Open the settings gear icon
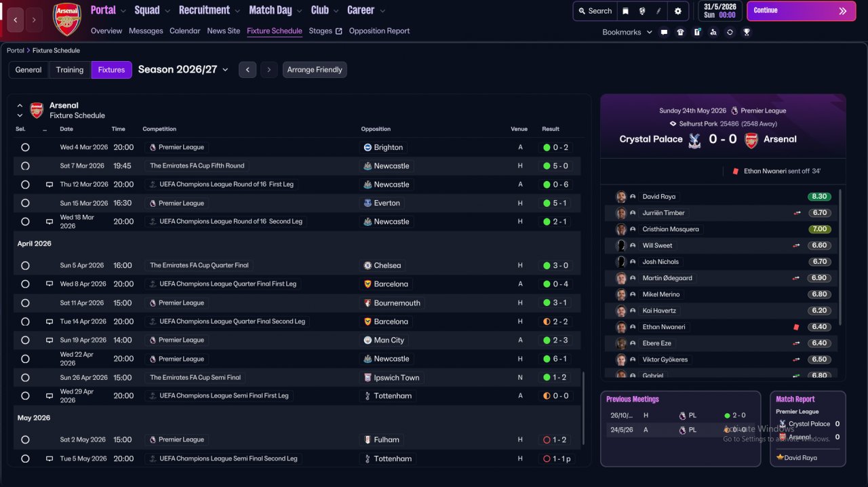Screen dimensions: 868x487 [678, 11]
